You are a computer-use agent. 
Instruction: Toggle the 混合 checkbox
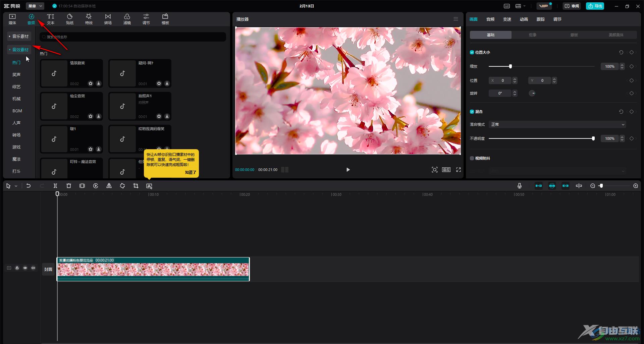pos(472,112)
